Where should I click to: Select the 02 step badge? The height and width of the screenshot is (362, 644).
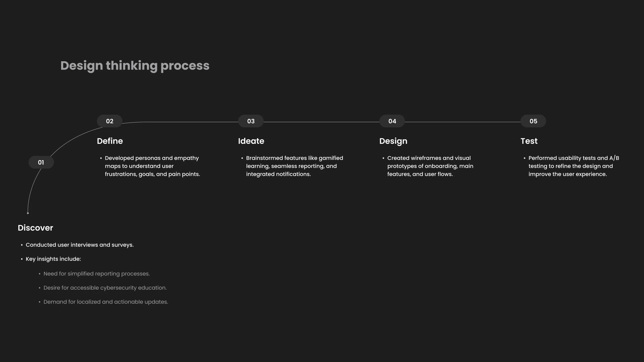point(110,121)
